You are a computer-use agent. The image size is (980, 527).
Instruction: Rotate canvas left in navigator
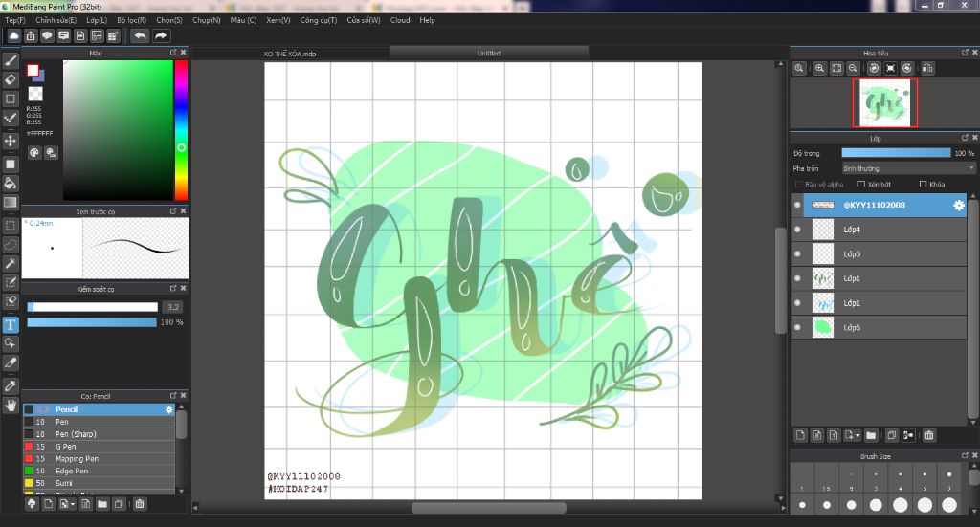pyautogui.click(x=875, y=68)
